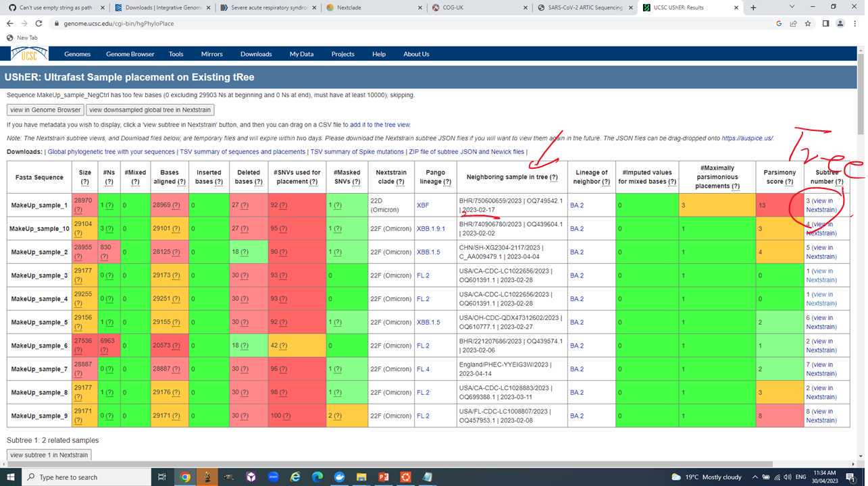Click in the Windows taskbar search box
The height and width of the screenshot is (486, 868).
point(88,477)
